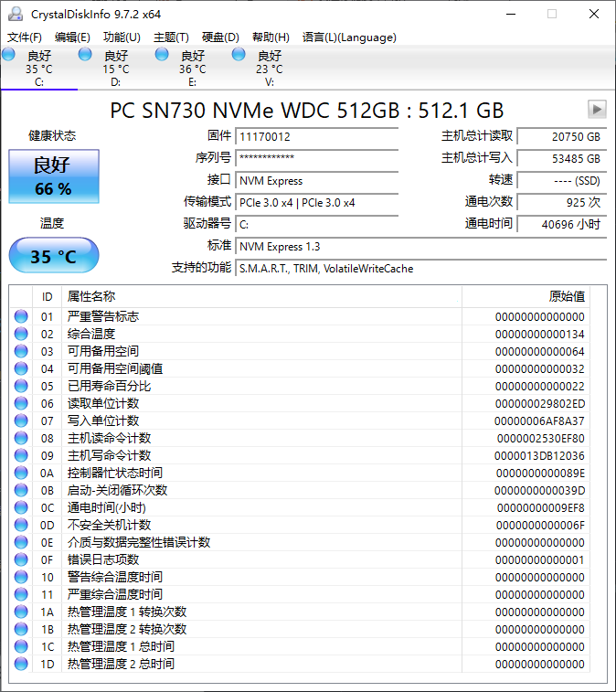Click the drive letter field C:

tap(317, 224)
